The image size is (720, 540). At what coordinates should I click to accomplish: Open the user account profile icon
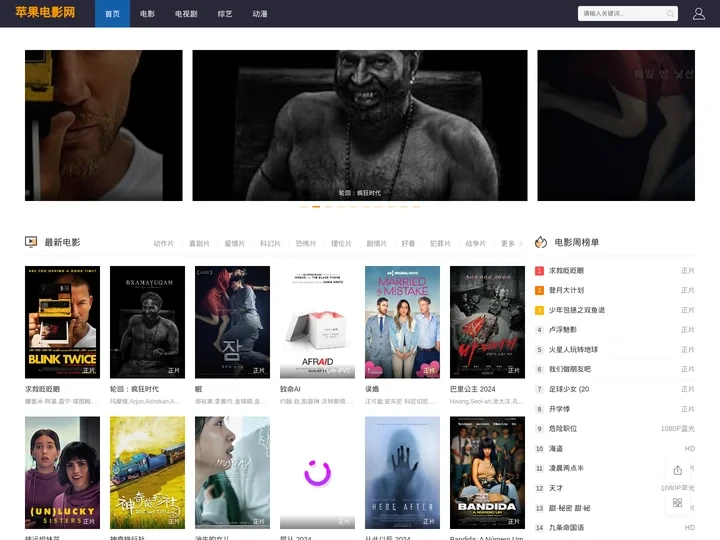point(698,14)
